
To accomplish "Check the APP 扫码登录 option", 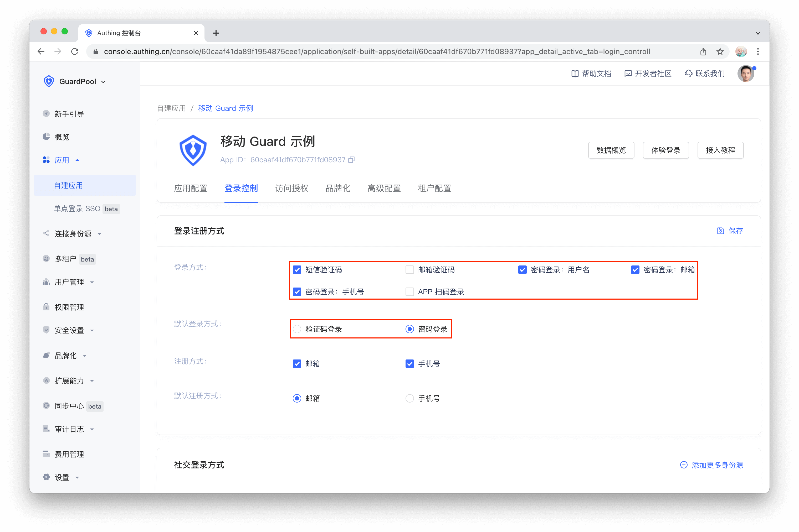I will 409,292.
